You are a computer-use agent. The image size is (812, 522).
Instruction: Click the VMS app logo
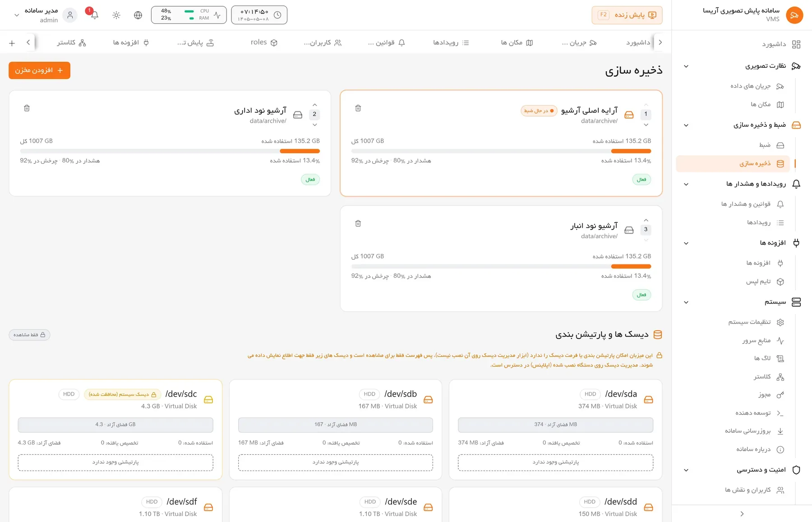point(794,15)
